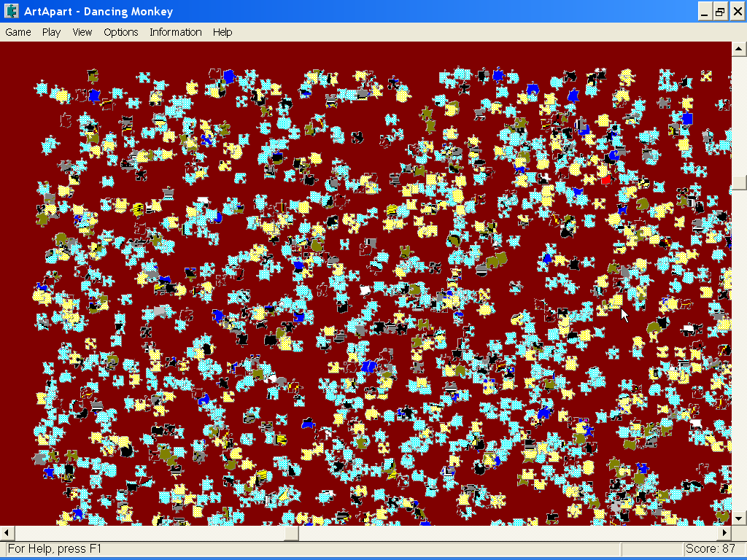Restore down the ArtApart window
Screen dimensions: 747x560
[720, 12]
